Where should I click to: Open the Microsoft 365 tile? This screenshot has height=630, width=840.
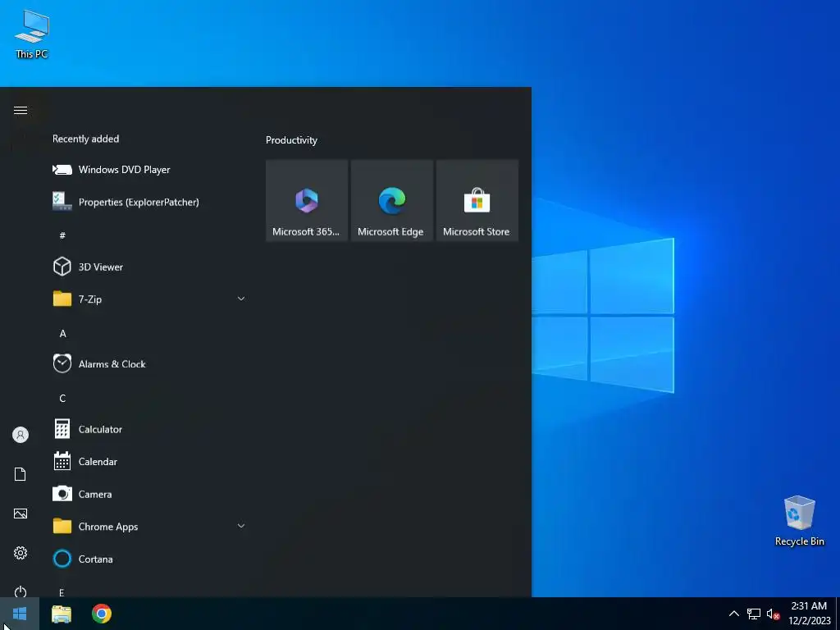tap(307, 200)
